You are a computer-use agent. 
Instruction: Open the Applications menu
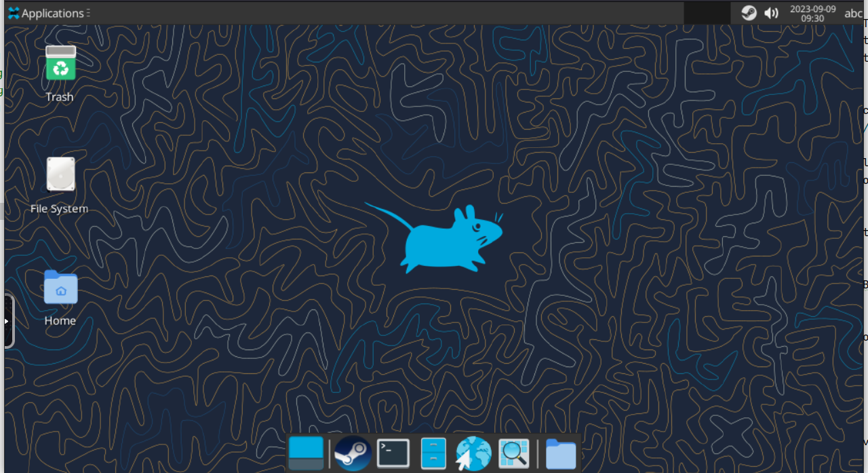(x=46, y=13)
